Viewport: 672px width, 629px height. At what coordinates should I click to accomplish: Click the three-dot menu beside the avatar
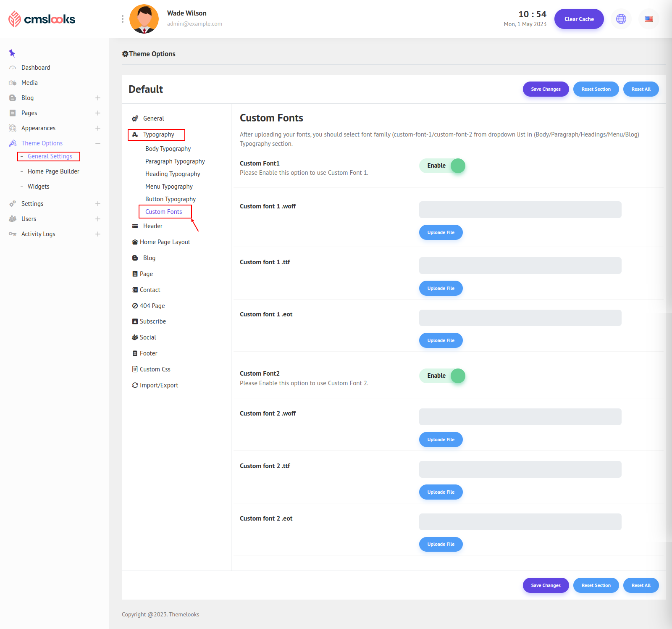(122, 19)
